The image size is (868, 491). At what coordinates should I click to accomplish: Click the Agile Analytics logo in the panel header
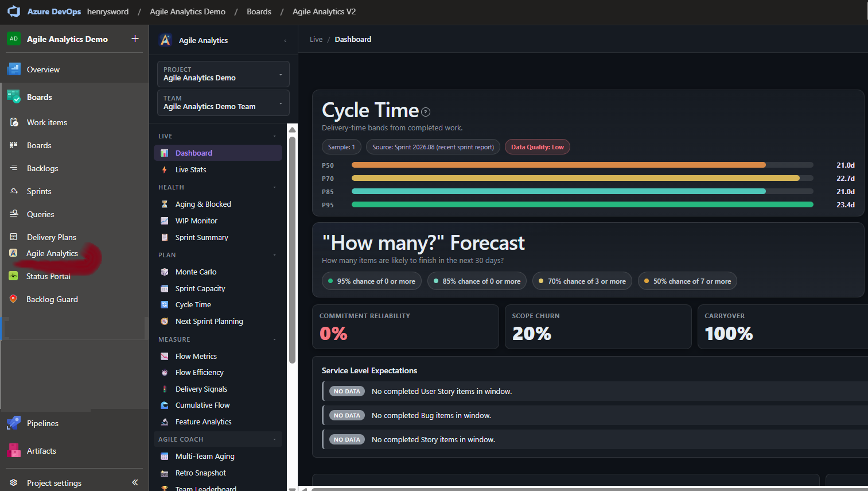click(x=165, y=40)
